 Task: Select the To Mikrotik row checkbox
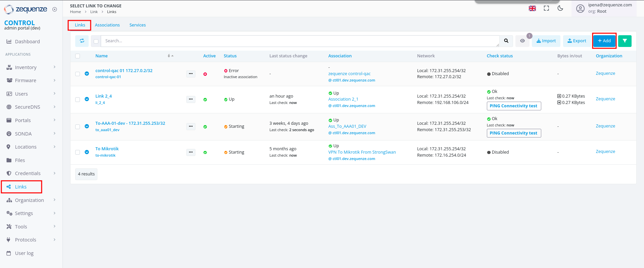coord(78,152)
